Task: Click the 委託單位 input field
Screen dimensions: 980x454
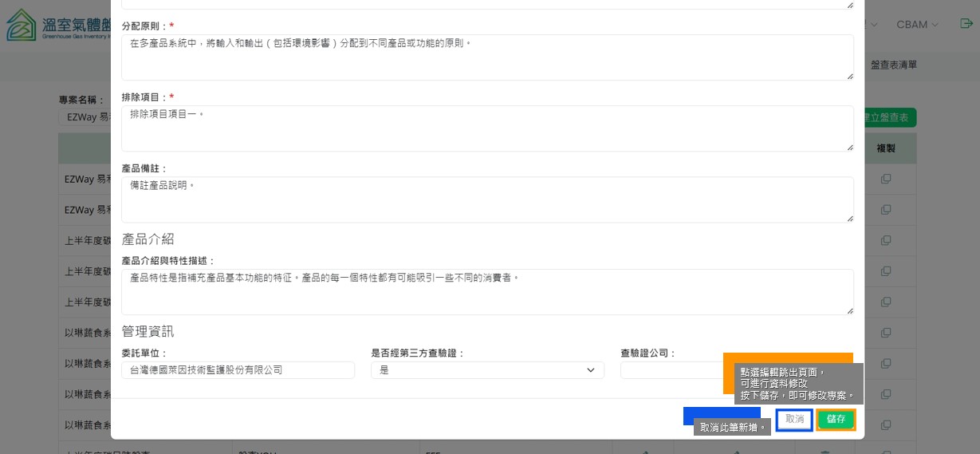Action: pyautogui.click(x=238, y=370)
